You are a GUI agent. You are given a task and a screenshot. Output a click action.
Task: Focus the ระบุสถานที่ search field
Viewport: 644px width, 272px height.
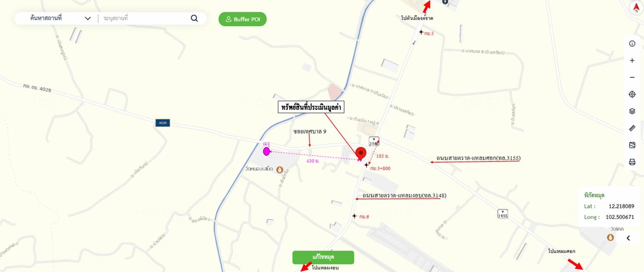point(144,18)
